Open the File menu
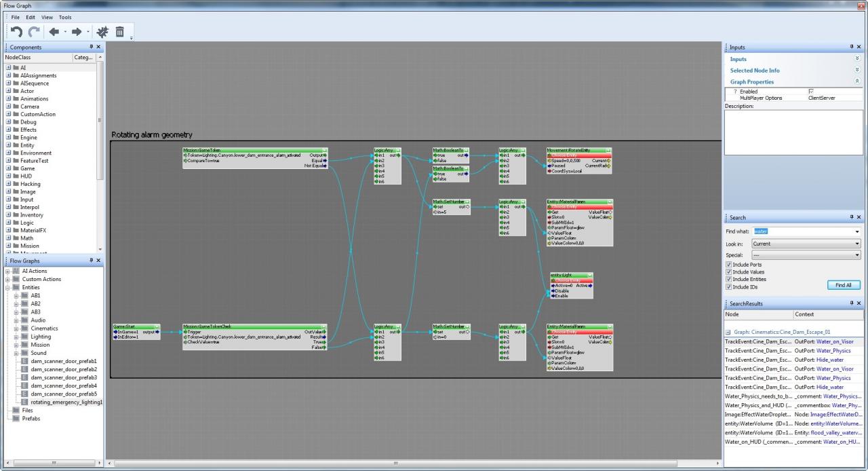This screenshot has width=868, height=471. [15, 17]
